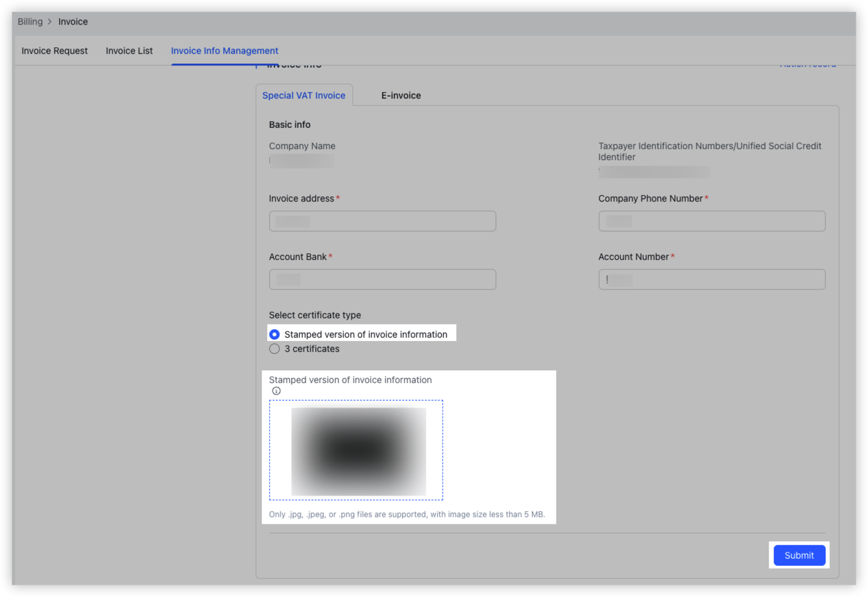
Task: Switch to the Invoice Request tab
Action: point(54,51)
